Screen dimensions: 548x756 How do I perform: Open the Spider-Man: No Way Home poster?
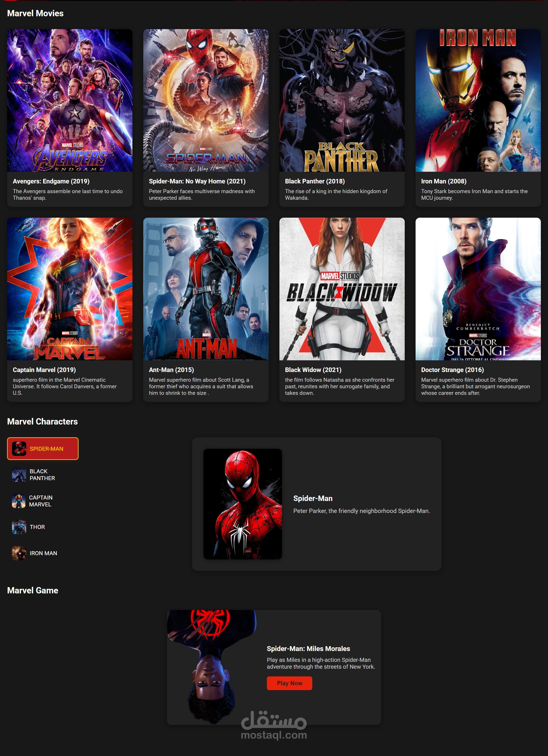(206, 100)
